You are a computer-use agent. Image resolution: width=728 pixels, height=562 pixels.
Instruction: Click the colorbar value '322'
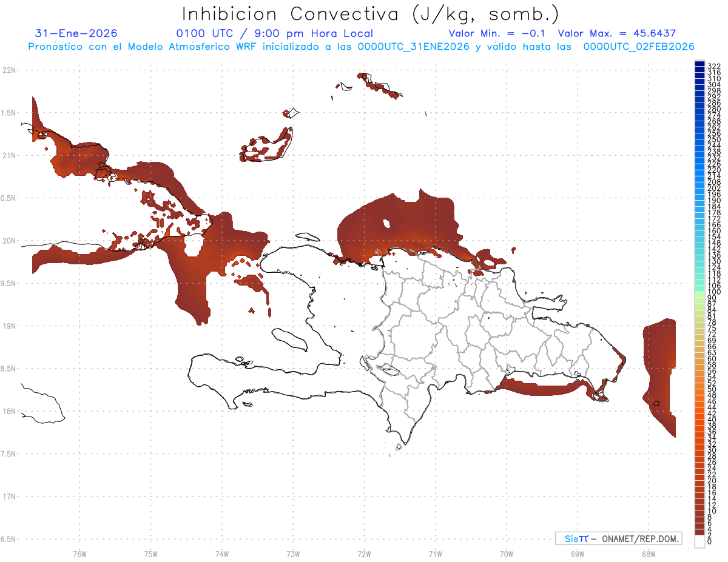(713, 66)
